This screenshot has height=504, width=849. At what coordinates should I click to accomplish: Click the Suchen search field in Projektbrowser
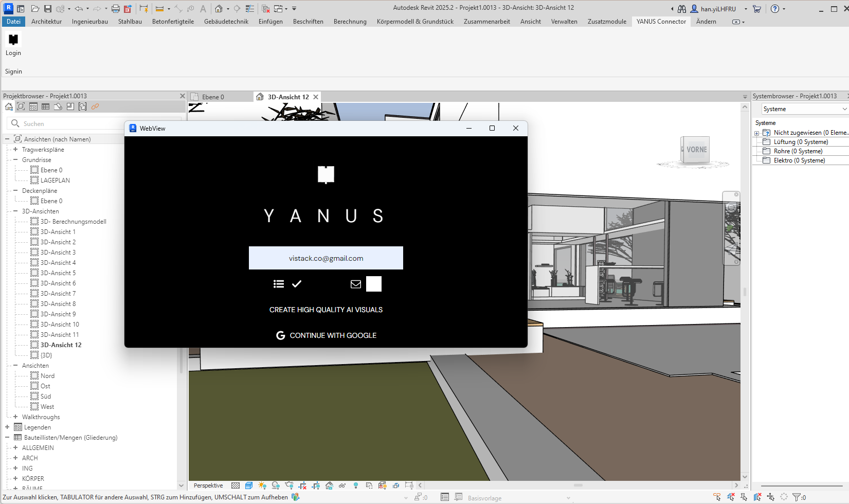point(94,124)
